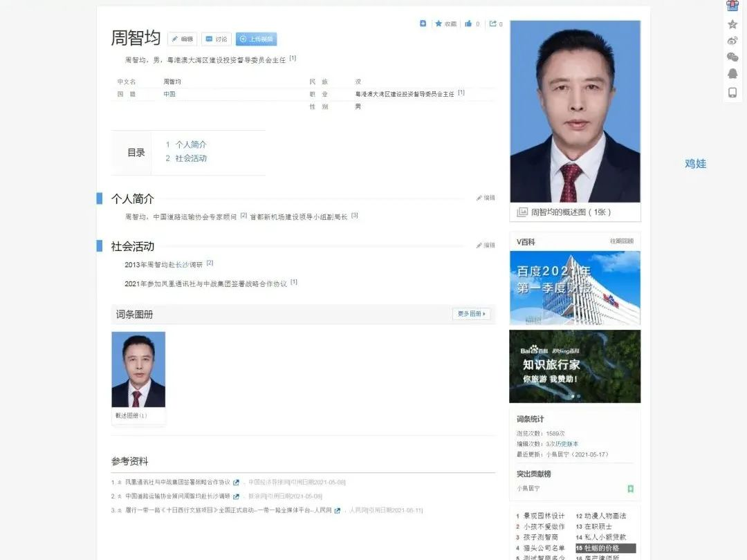
Task: Click the album icon beside 周智均的概述图
Action: [x=522, y=212]
